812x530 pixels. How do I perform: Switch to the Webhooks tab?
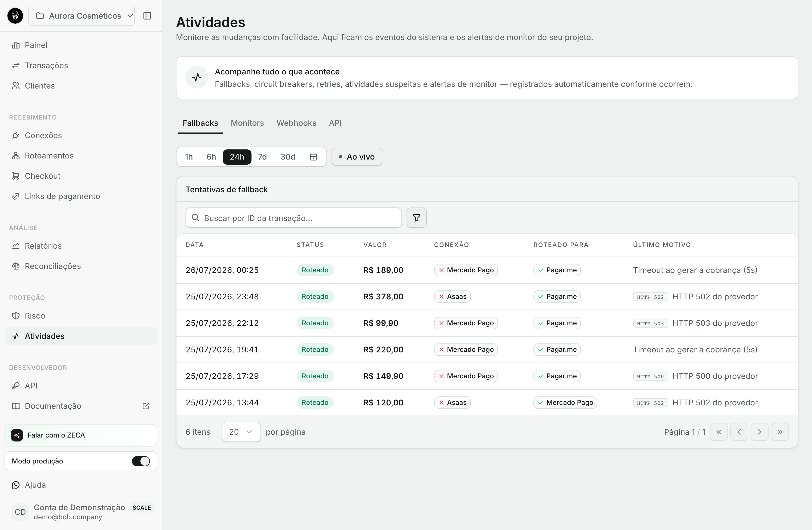click(296, 123)
